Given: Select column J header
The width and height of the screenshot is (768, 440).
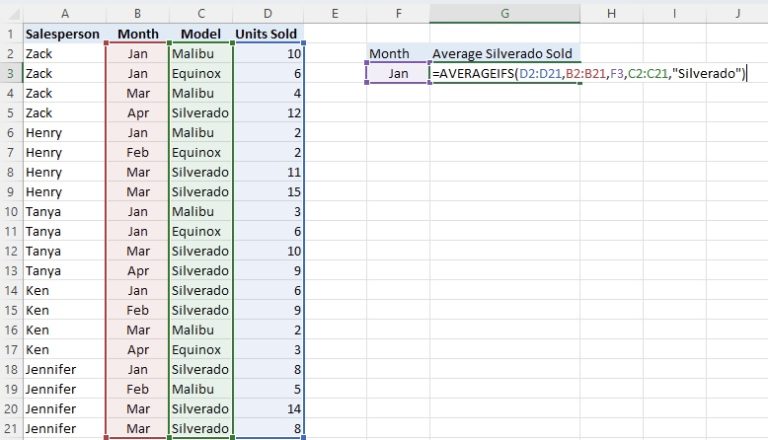Looking at the screenshot, I should pyautogui.click(x=736, y=12).
